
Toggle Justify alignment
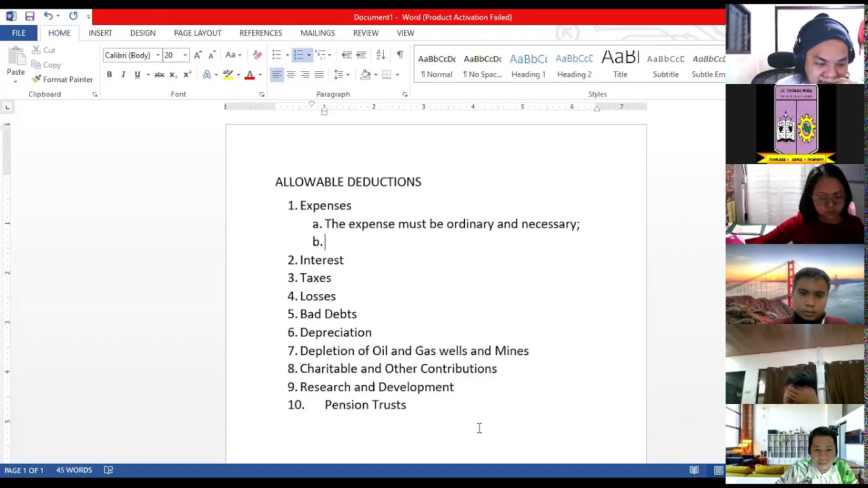click(x=319, y=75)
